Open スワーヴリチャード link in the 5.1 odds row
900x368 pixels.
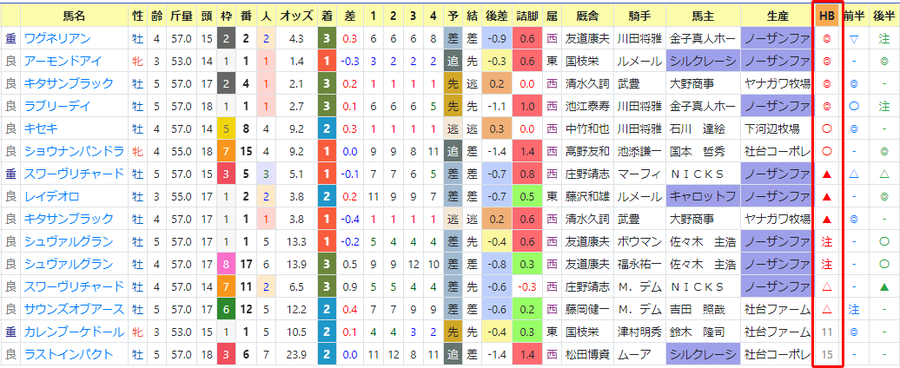click(73, 174)
